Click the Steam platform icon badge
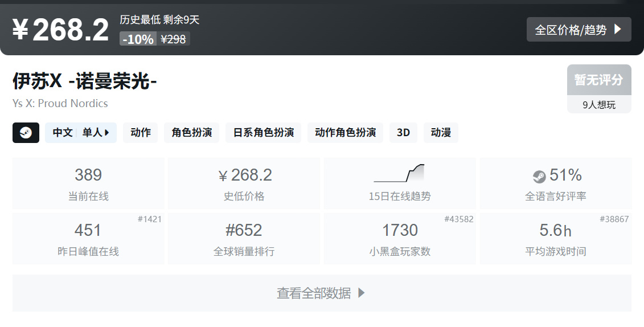This screenshot has height=327, width=644. tap(26, 133)
